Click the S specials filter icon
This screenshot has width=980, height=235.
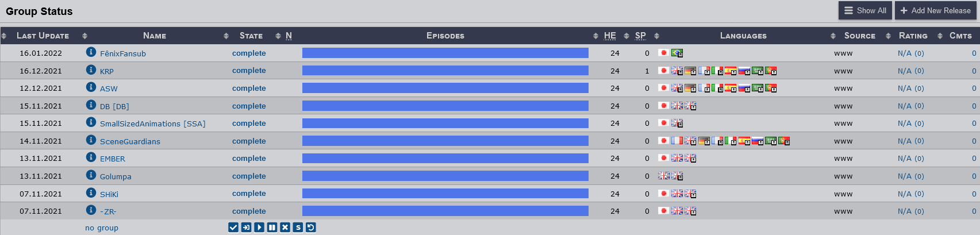coord(298,228)
